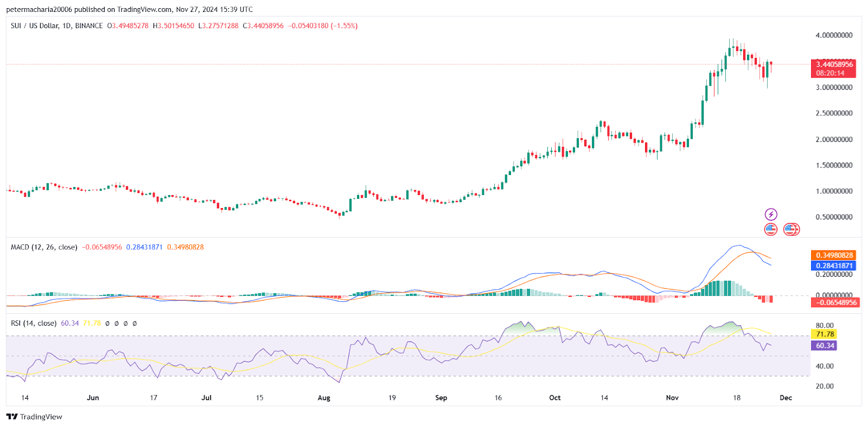This screenshot has height=427, width=868.
Task: Click the 1.00000000 price axis label
Action: 834,191
